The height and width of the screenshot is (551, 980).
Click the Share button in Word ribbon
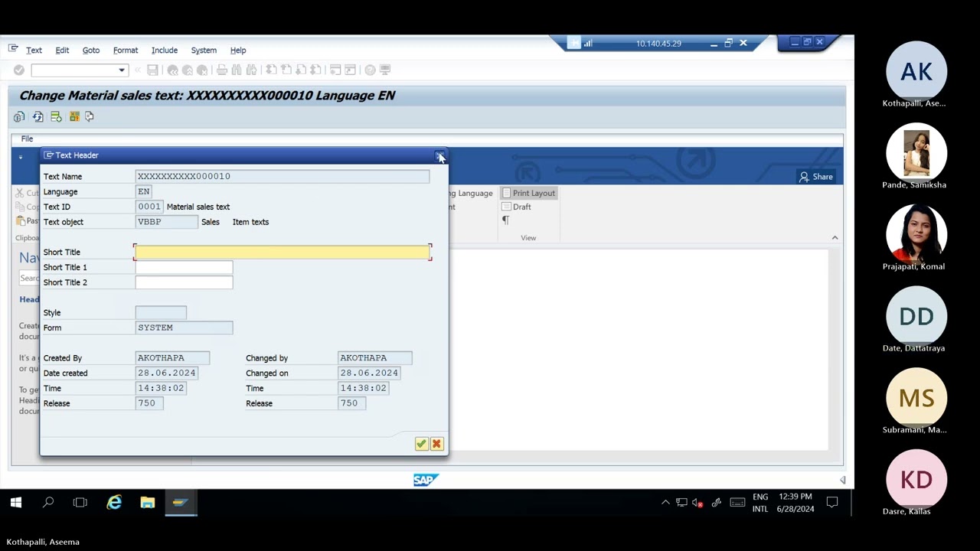[816, 177]
